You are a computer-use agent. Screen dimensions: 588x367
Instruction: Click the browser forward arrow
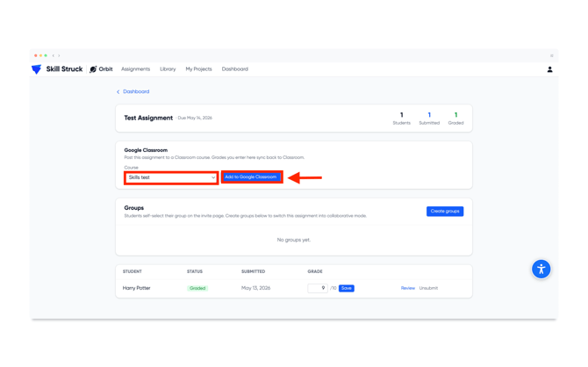(x=59, y=55)
